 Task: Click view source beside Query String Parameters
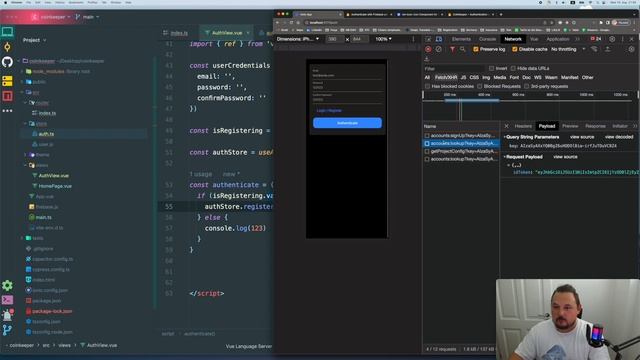tap(582, 137)
